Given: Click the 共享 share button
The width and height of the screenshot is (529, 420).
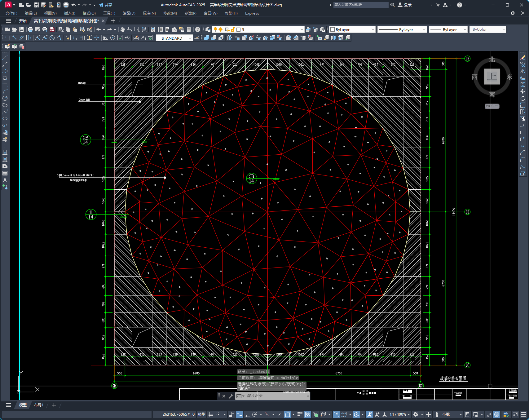Looking at the screenshot, I should pos(105,5).
